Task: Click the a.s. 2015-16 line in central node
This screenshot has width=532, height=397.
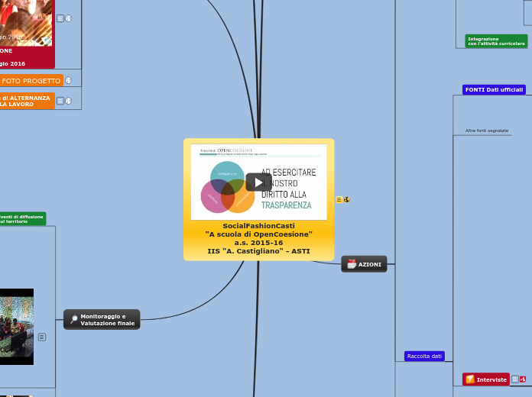Action: point(258,243)
